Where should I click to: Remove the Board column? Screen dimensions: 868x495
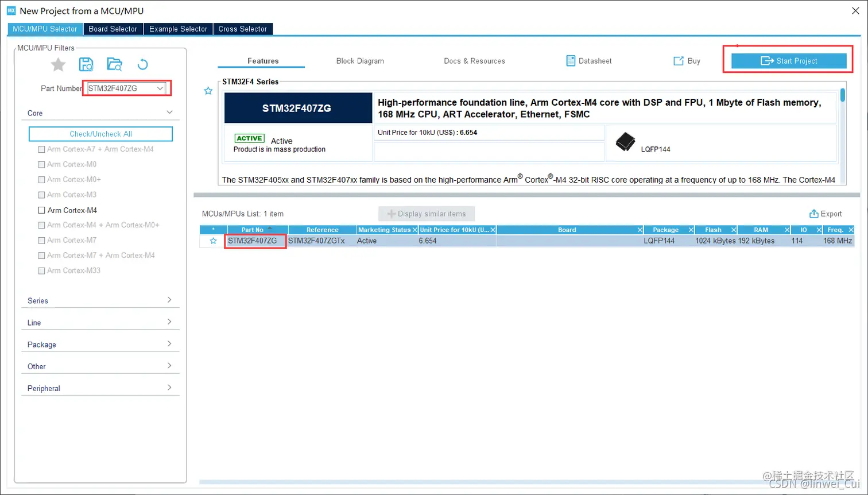(640, 230)
